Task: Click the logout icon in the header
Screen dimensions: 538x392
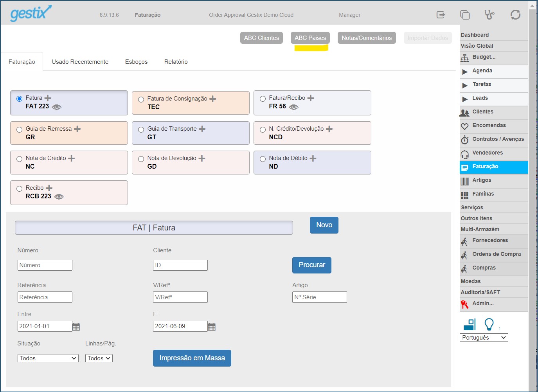Action: tap(441, 14)
